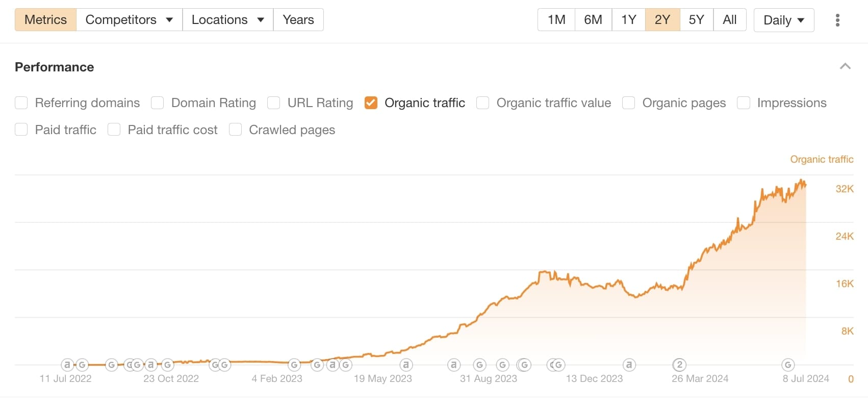Select the Years view
Viewport: 868px width, 409px height.
tap(298, 19)
